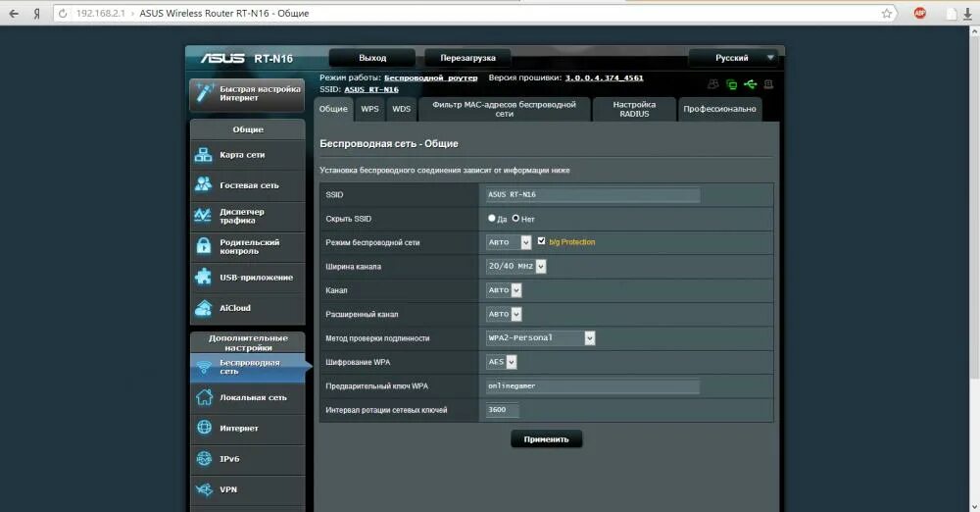Open IPv6 settings

point(248,459)
